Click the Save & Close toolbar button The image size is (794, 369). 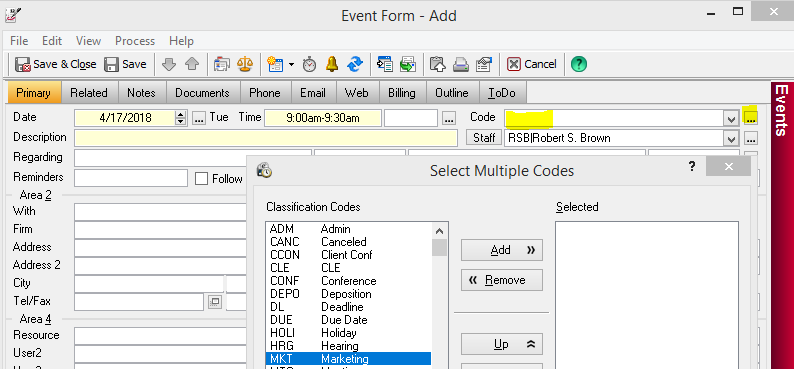[55, 64]
